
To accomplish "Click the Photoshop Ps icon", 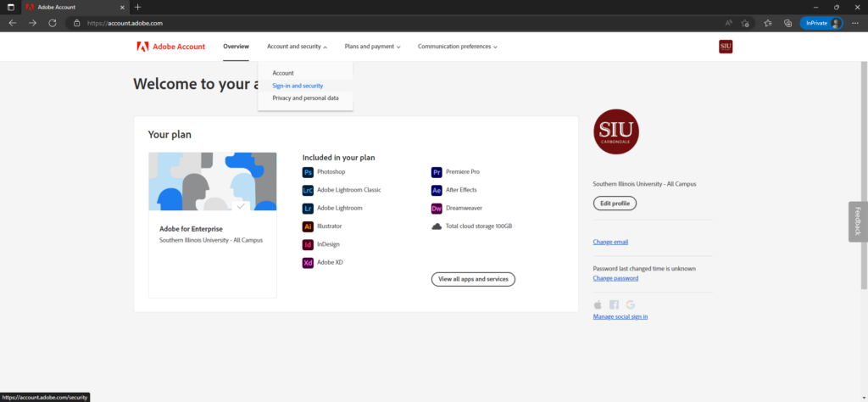I will [x=308, y=172].
